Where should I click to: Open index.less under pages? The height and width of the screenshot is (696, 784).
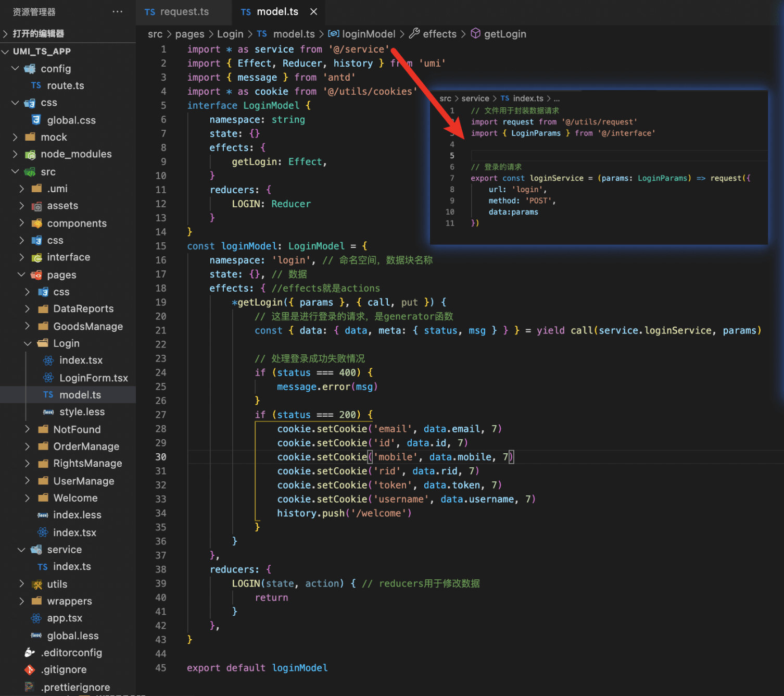click(77, 515)
